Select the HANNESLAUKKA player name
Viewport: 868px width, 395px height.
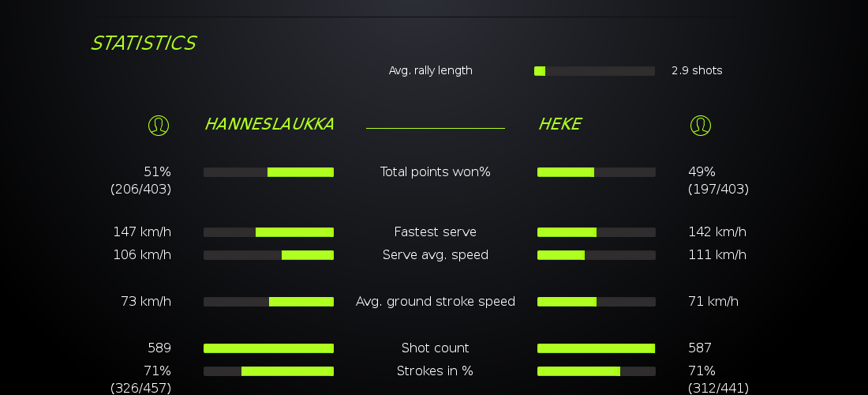click(x=269, y=124)
